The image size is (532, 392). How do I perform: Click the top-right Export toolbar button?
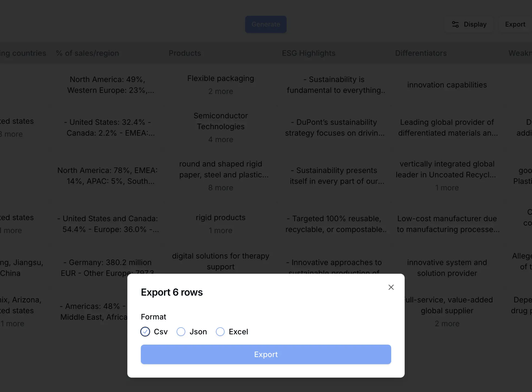click(514, 24)
